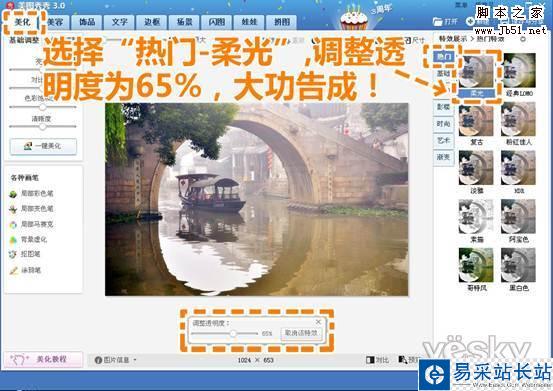Select the 背景虚化 tool icon
This screenshot has height=391, width=553.
pos(13,240)
